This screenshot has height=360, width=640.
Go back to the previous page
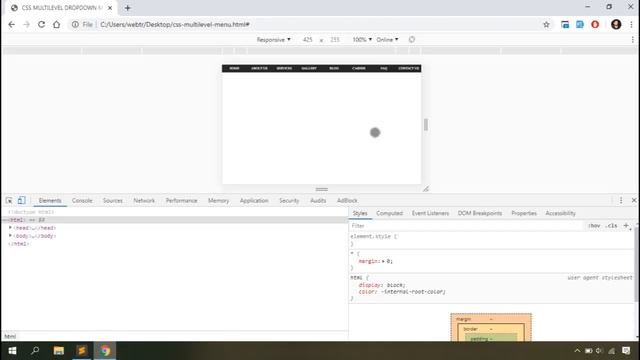(x=11, y=24)
